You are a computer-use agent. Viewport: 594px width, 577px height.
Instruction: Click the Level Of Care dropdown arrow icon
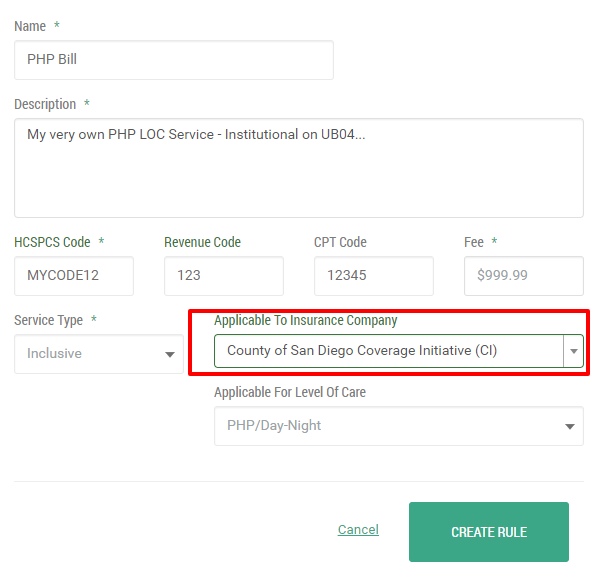point(570,427)
